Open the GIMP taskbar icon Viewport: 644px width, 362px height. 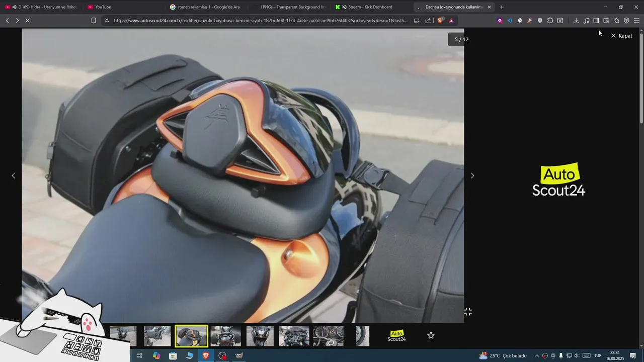pyautogui.click(x=239, y=355)
